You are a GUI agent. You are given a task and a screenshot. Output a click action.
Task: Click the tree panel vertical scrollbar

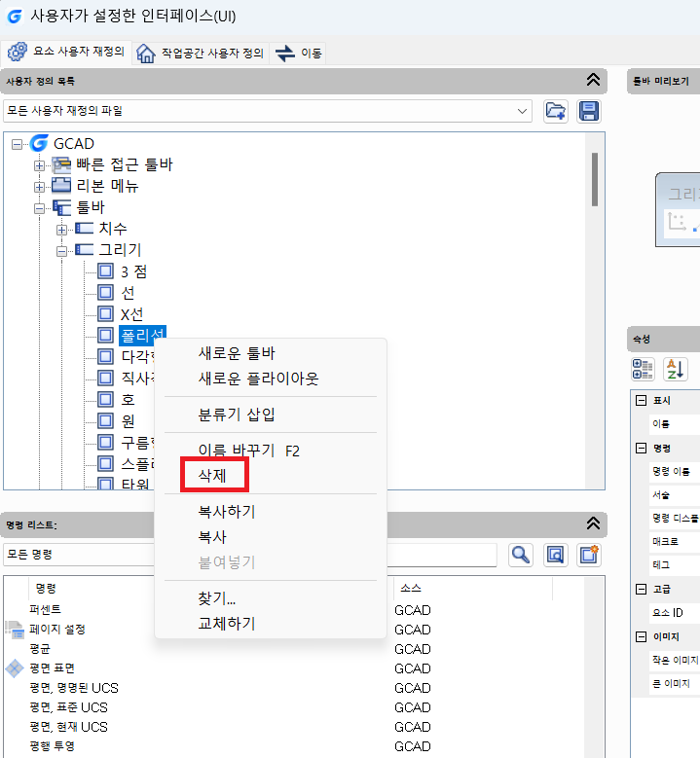tap(594, 179)
